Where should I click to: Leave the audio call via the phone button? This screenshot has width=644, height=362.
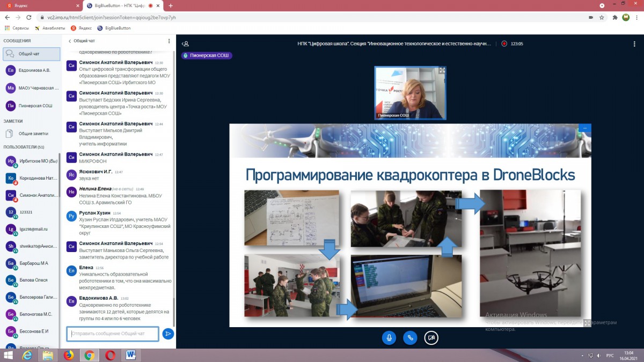[410, 338]
